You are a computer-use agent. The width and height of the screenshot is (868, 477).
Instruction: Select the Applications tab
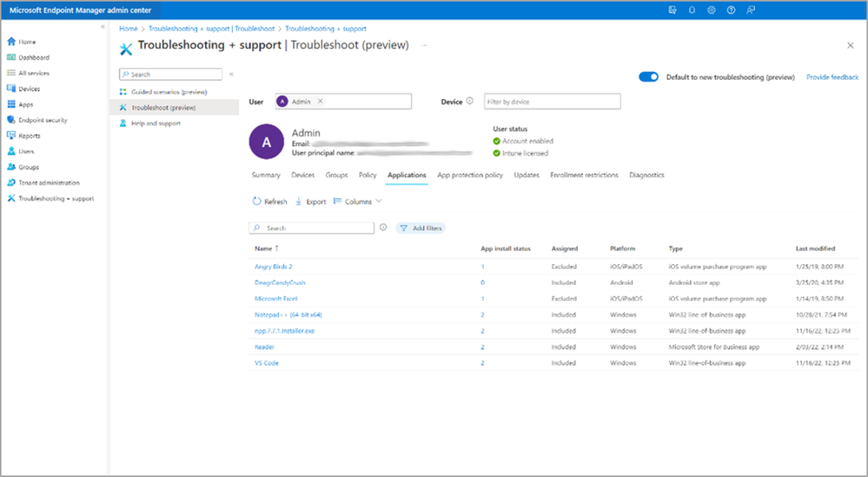point(407,175)
